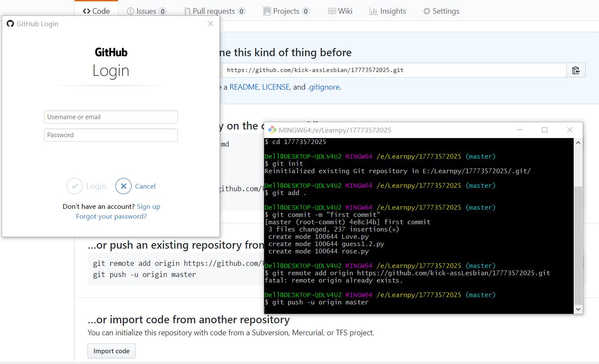Viewport: 599px width, 364px height.
Task: Copy repository URL with clipboard icon
Action: [576, 70]
